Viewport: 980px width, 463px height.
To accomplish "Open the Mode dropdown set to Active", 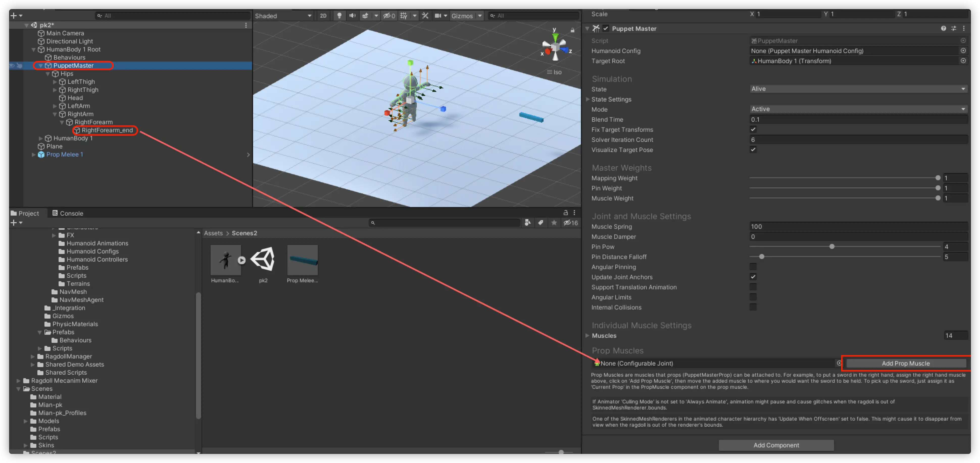I will click(x=859, y=109).
